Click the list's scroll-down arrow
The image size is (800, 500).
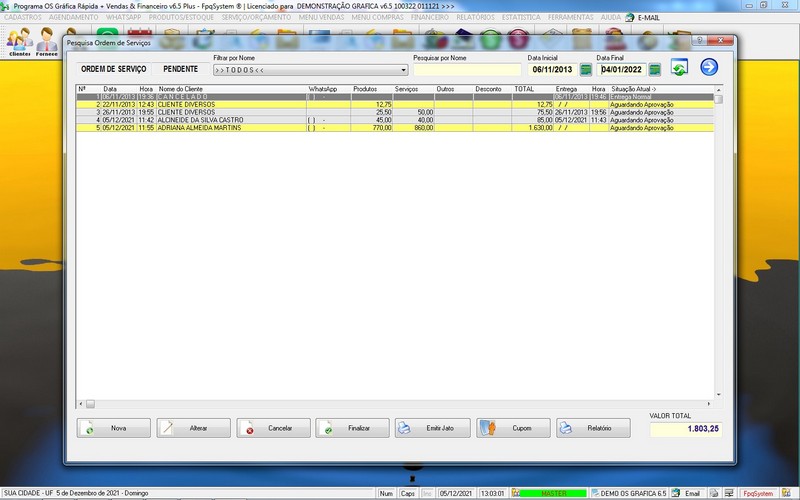pos(718,395)
